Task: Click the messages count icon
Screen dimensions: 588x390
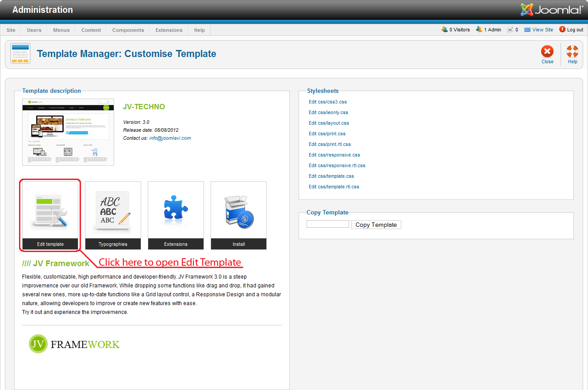Action: [510, 30]
